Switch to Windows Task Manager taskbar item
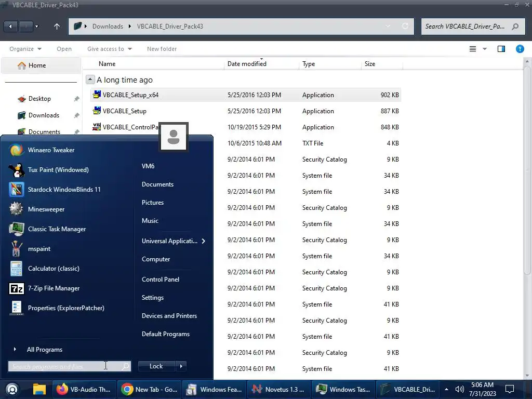This screenshot has width=532, height=399. (343, 389)
